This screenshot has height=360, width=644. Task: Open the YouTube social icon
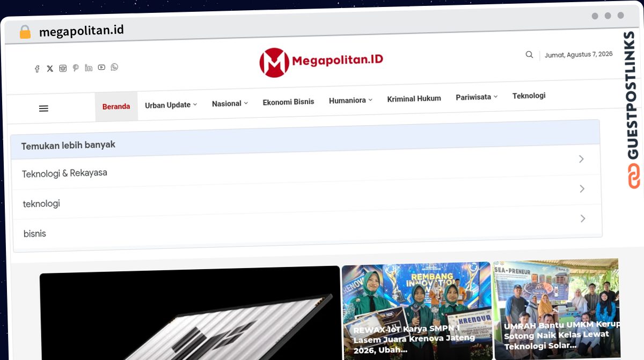(x=101, y=67)
